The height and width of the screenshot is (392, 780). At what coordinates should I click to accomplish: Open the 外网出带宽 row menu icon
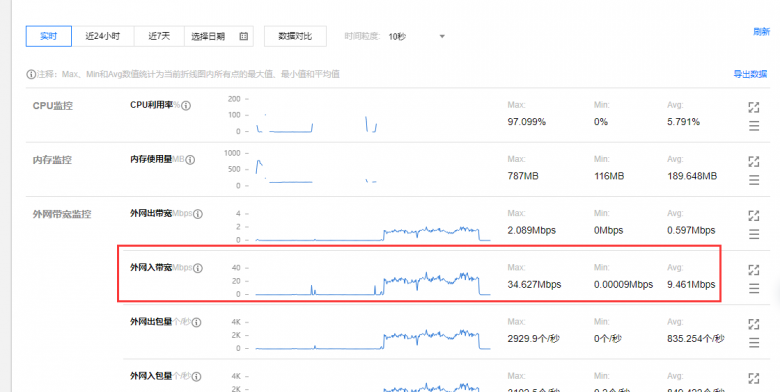(x=754, y=234)
